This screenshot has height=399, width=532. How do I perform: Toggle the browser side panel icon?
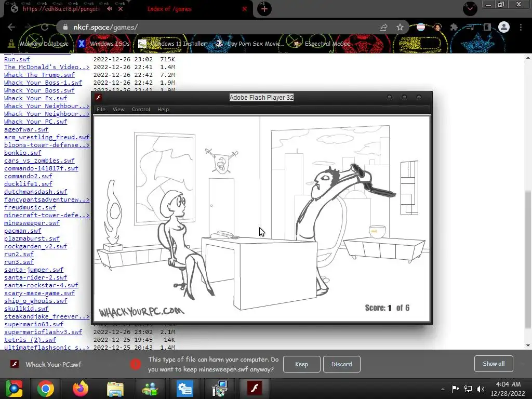coord(487,27)
